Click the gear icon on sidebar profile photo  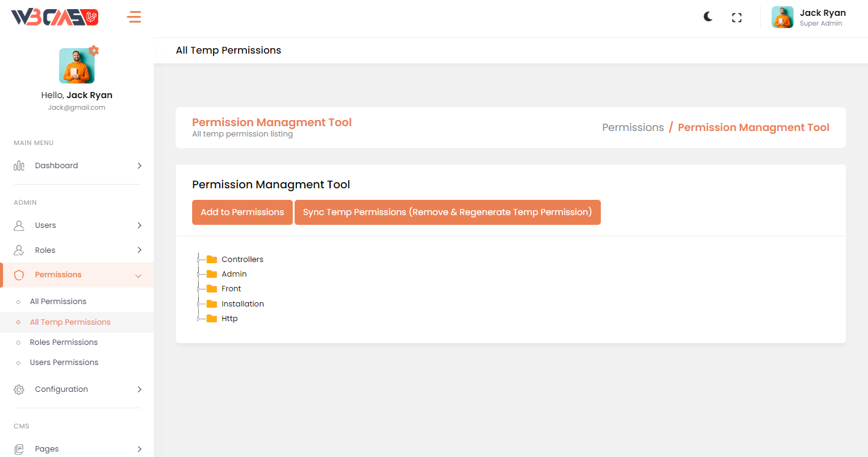click(x=93, y=51)
